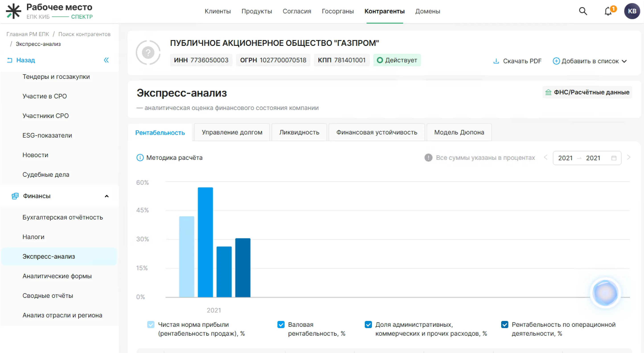This screenshot has height=353, width=644.
Task: Toggle Рентабельность по операционной деятельности checkbox
Action: click(505, 325)
